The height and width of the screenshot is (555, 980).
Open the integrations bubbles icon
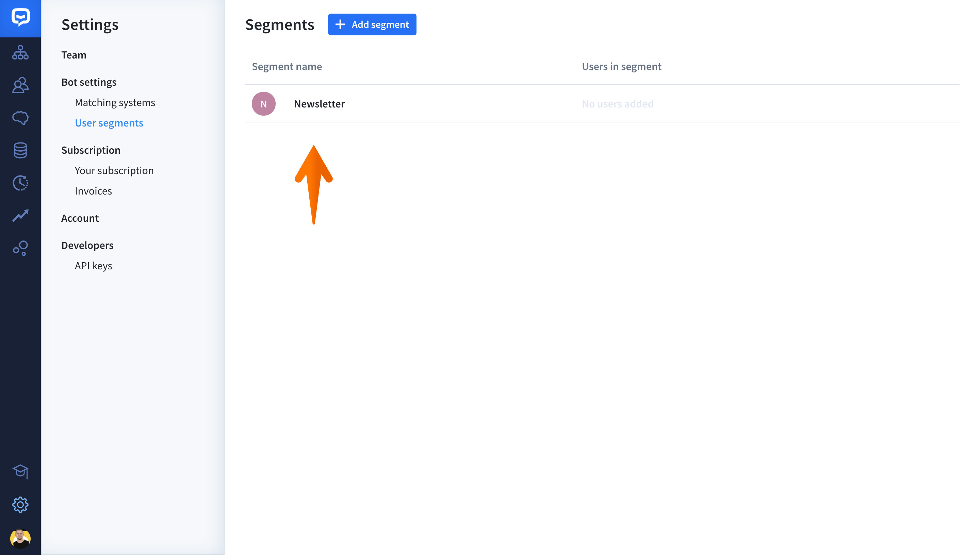(20, 248)
